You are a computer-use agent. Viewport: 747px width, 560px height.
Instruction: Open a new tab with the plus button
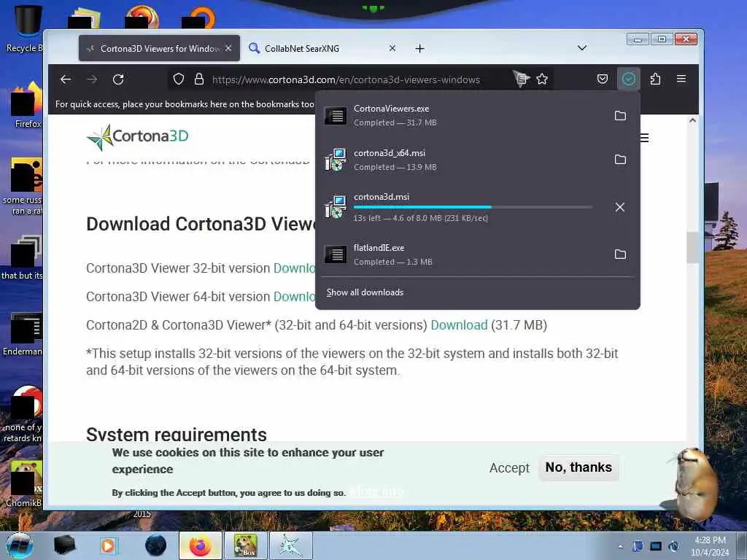tap(419, 49)
